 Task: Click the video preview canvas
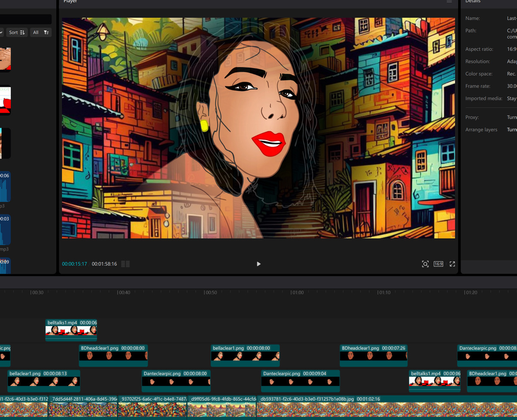click(258, 128)
